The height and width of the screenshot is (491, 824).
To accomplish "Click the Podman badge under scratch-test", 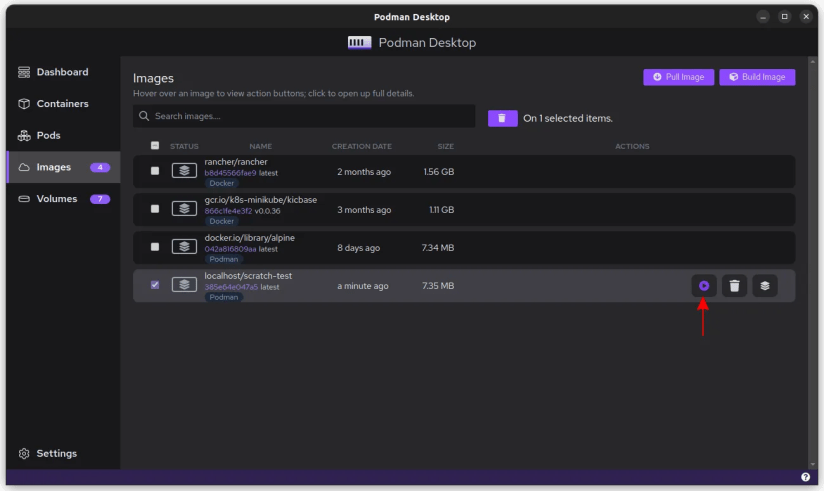I will (x=224, y=297).
